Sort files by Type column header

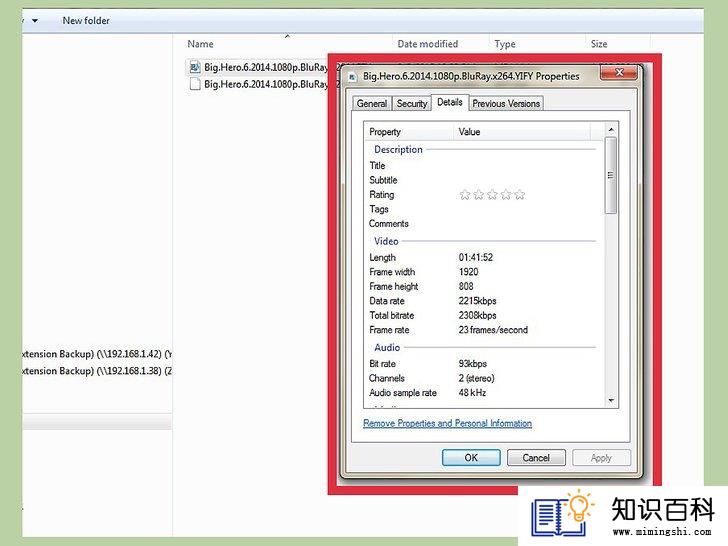click(x=505, y=44)
